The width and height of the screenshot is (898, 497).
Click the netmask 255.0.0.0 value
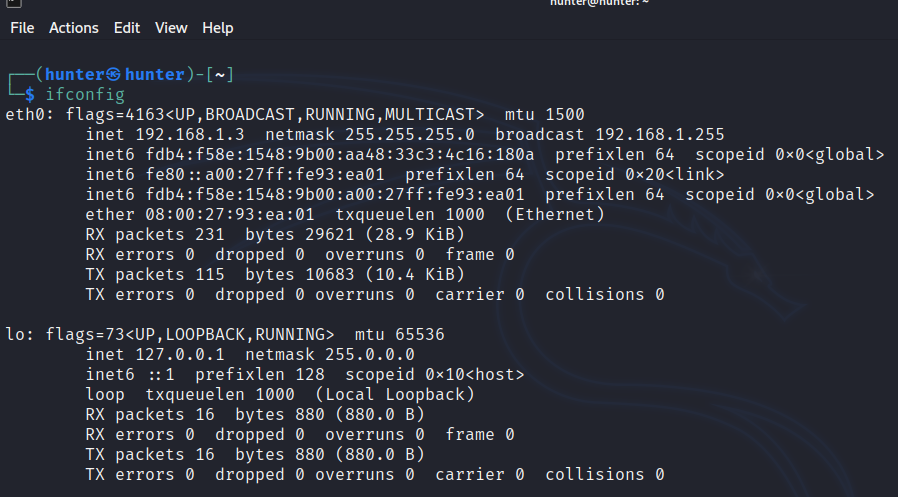369,354
